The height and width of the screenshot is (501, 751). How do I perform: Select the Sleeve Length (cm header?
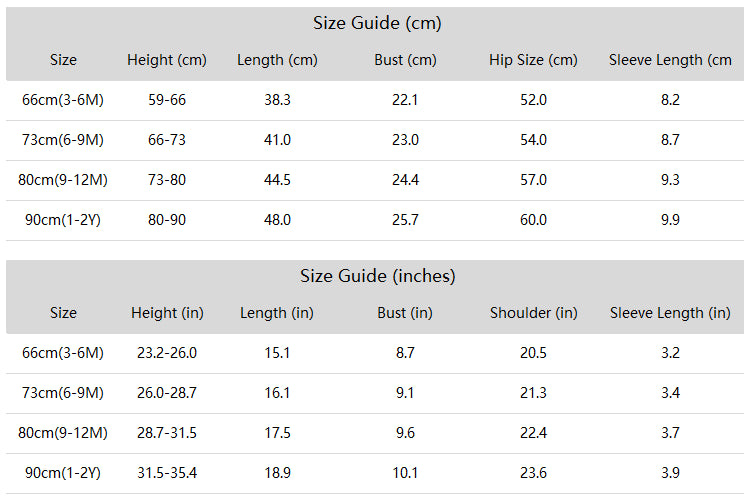pyautogui.click(x=670, y=60)
